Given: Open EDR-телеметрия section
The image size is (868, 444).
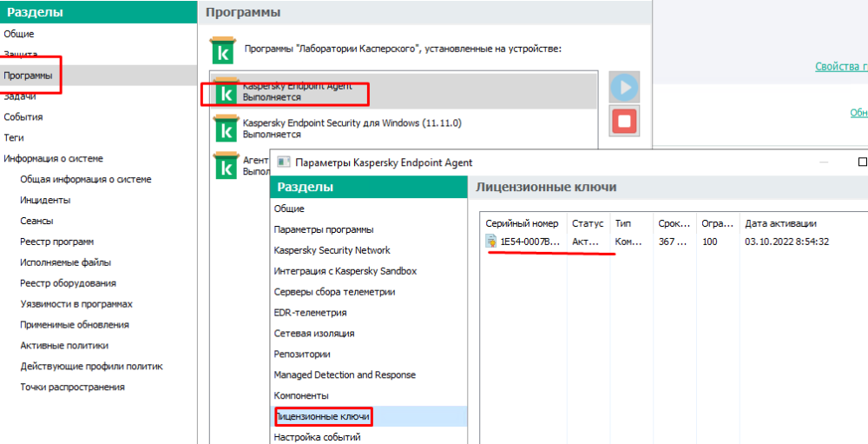Looking at the screenshot, I should point(310,313).
